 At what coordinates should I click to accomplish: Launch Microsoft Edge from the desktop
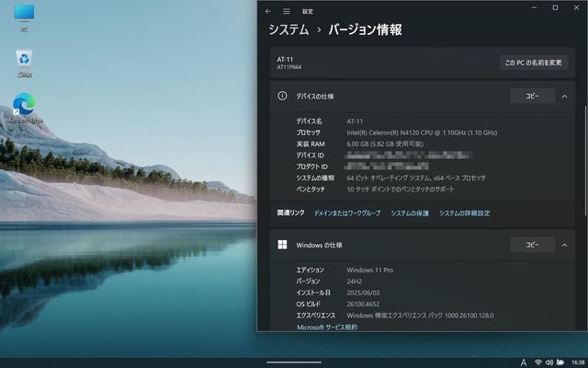[x=24, y=108]
